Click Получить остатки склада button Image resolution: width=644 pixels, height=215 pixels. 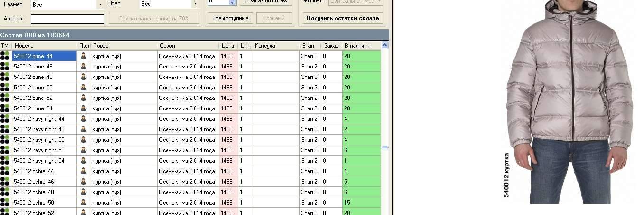(x=343, y=18)
